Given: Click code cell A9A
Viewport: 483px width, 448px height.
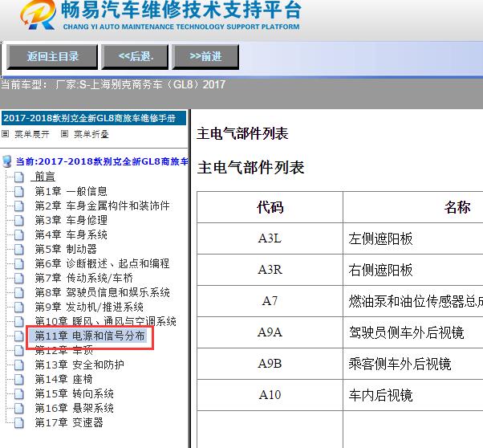Looking at the screenshot, I should point(270,332).
